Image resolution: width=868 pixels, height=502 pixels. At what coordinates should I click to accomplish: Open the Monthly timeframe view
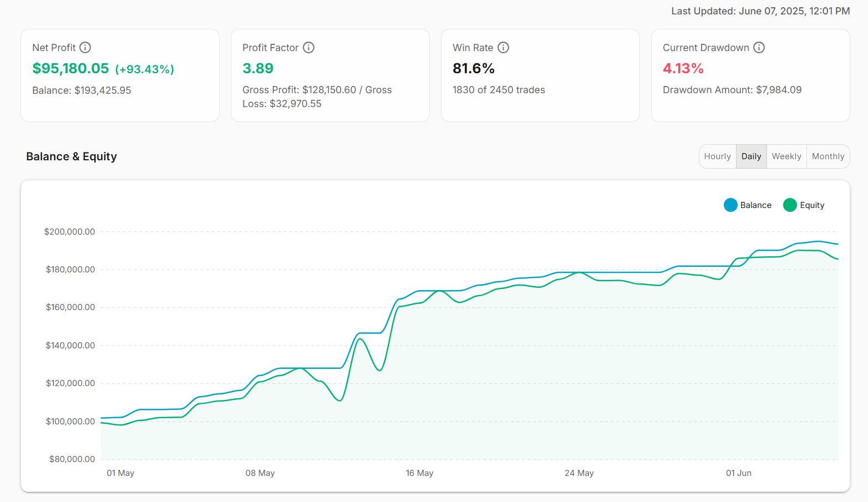pos(828,156)
